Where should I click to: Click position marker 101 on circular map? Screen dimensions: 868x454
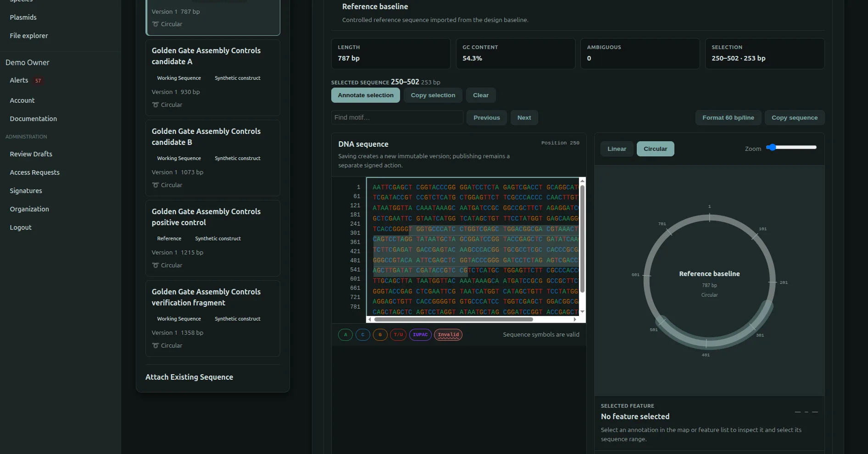762,229
